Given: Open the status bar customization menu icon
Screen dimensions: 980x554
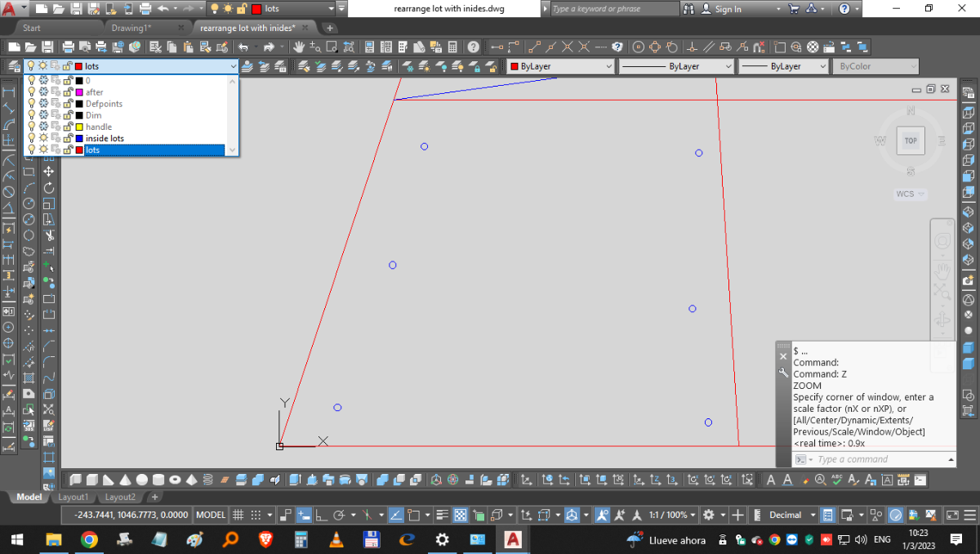Looking at the screenshot, I should (x=971, y=515).
